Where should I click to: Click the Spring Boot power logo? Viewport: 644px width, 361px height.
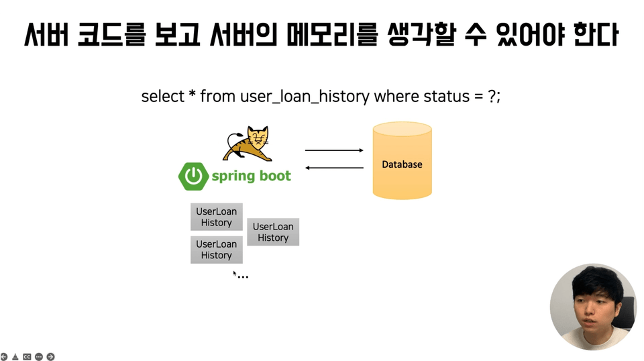[x=193, y=176]
